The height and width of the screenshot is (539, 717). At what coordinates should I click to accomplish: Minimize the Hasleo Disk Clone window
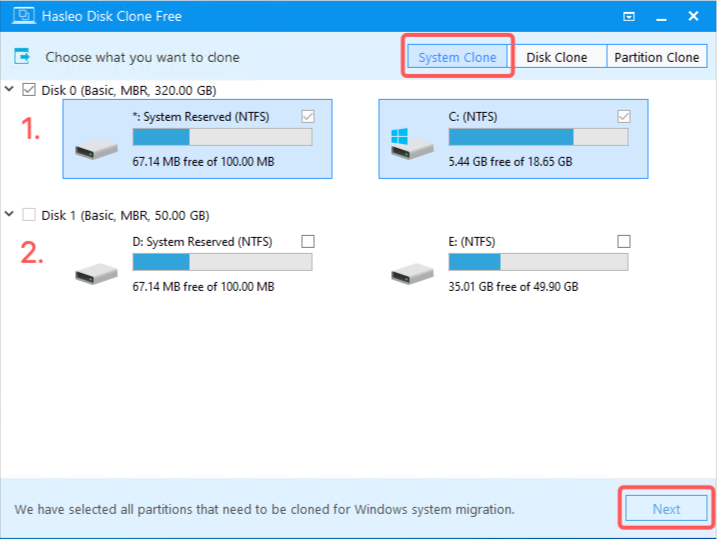661,17
